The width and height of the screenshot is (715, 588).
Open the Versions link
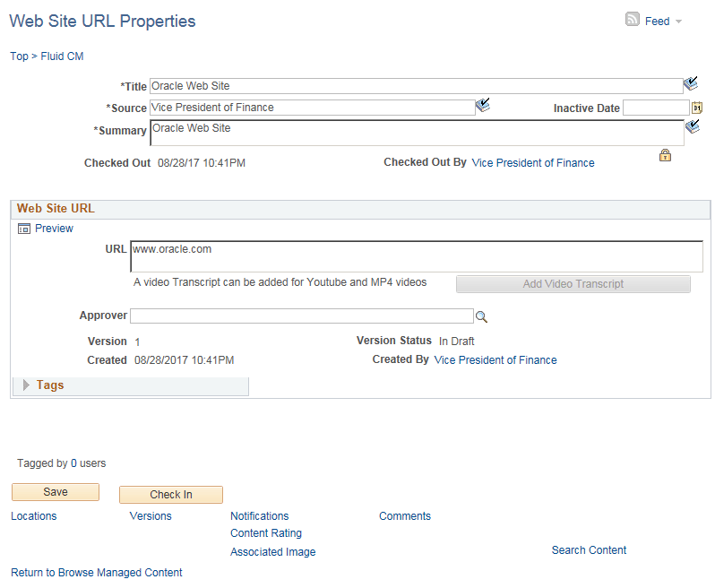151,516
